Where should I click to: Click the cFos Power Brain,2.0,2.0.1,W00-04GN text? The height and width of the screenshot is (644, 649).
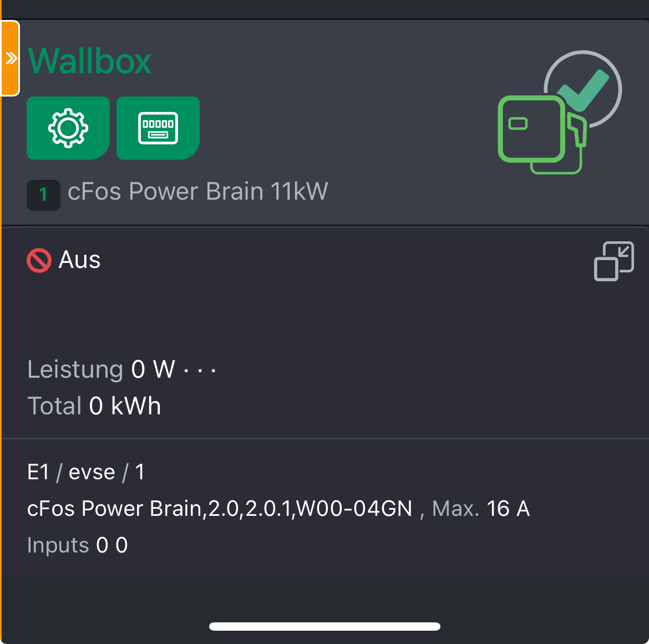pos(220,509)
